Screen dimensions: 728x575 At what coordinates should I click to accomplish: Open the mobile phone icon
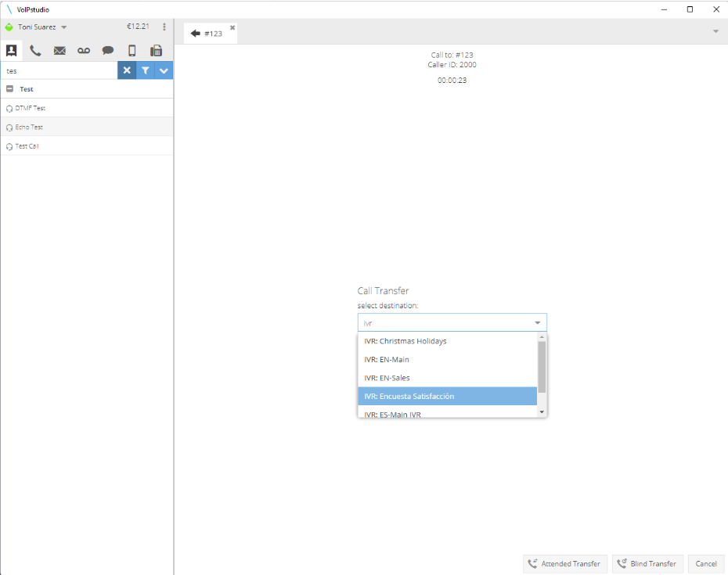(x=132, y=51)
